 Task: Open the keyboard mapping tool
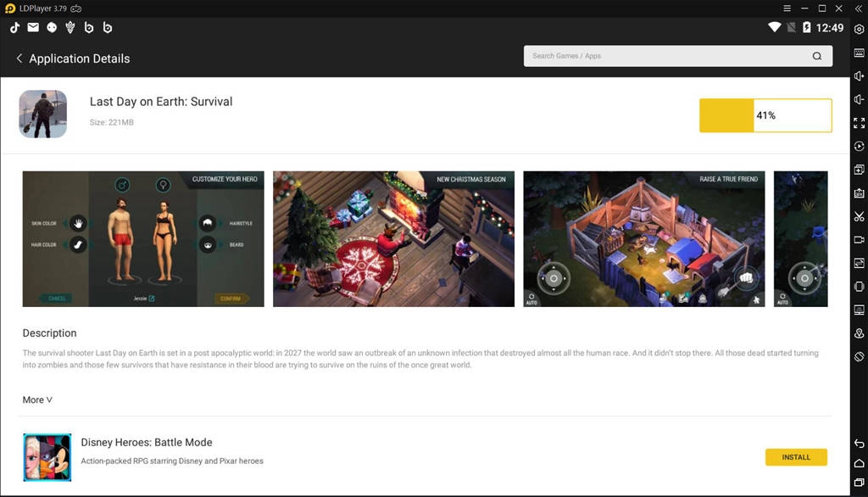click(860, 53)
